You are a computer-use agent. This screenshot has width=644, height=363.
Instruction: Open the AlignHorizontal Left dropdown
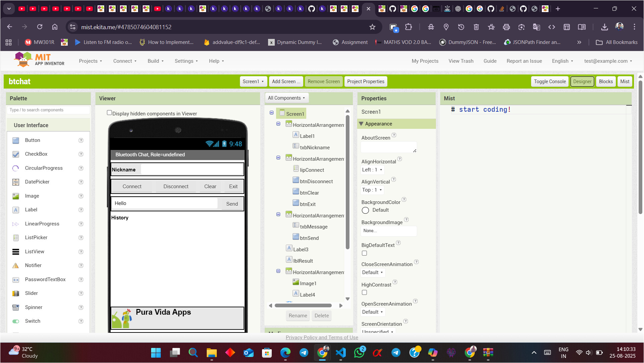pos(372,170)
